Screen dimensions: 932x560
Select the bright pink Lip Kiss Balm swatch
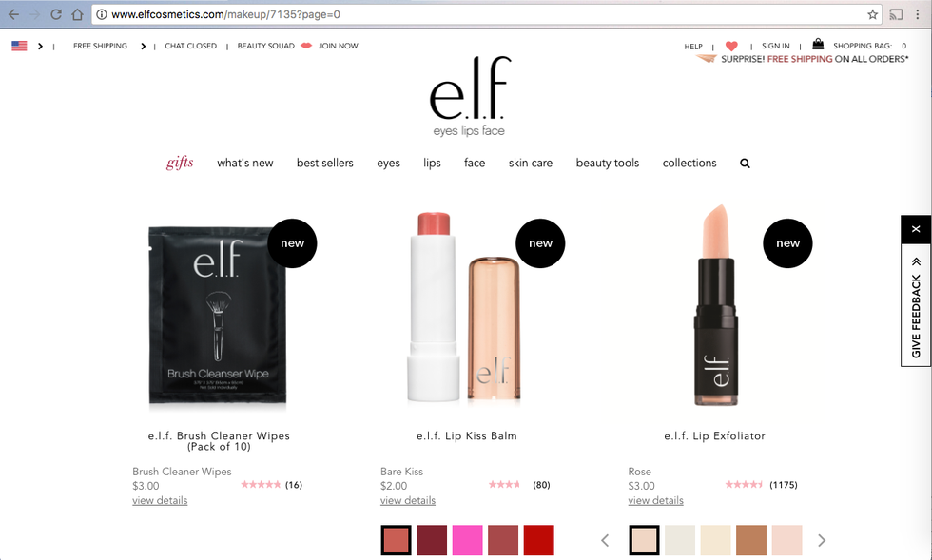tap(467, 540)
